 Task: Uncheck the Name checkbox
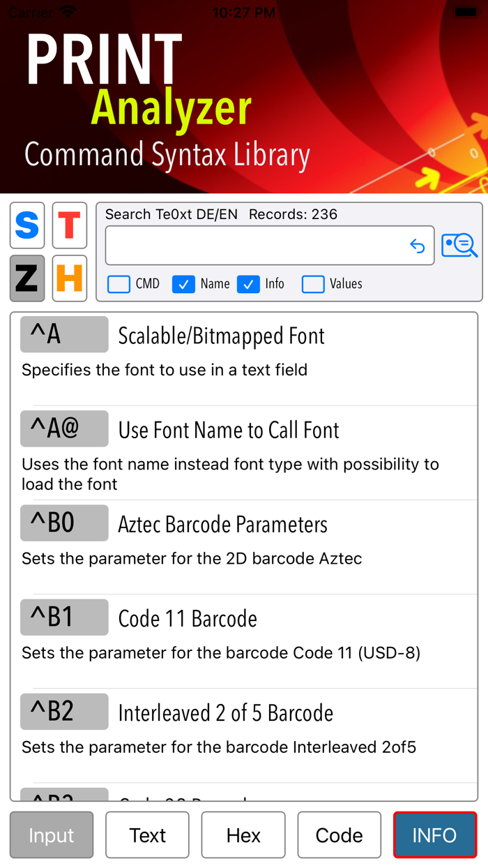(183, 284)
